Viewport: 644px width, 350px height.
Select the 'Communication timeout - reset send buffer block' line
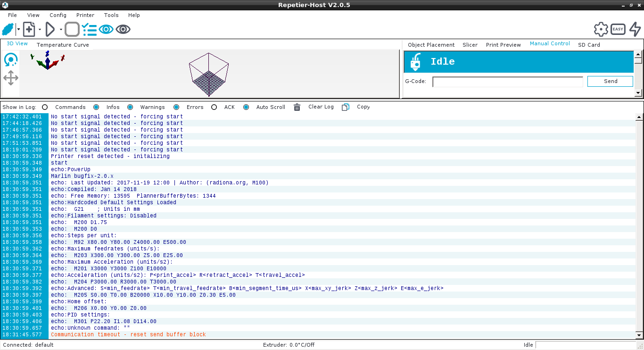[x=128, y=334]
